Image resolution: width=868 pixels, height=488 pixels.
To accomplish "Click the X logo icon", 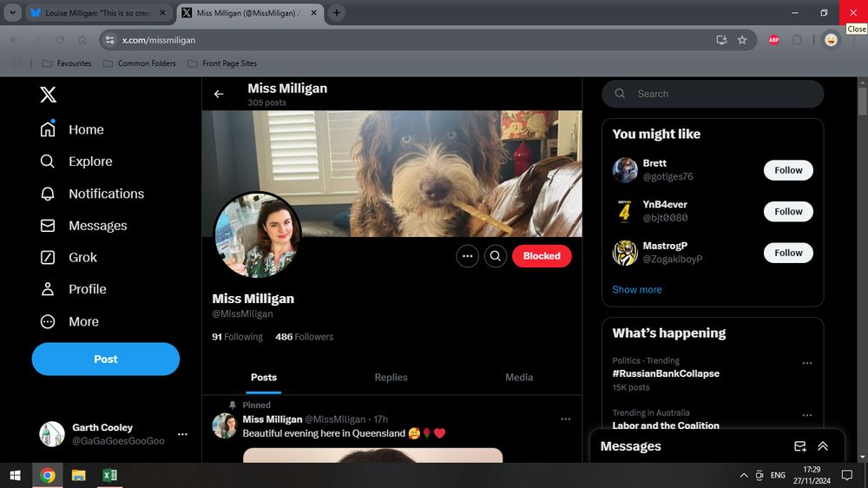I will click(48, 94).
